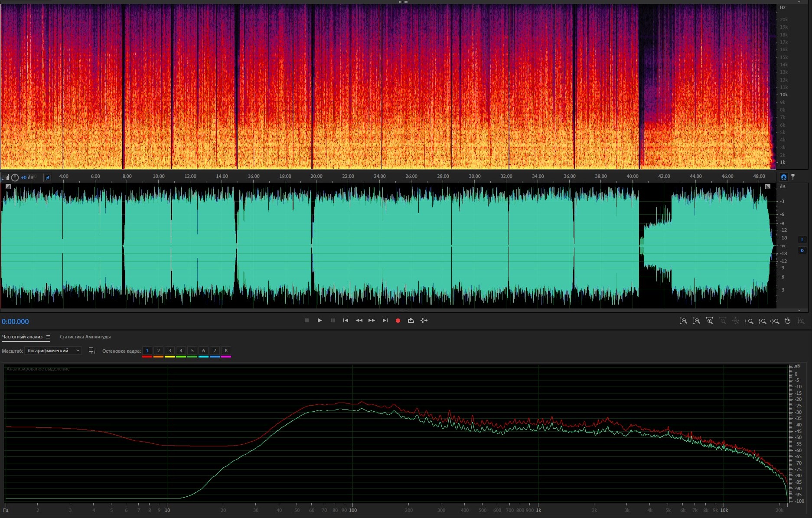Viewport: 812px width, 518px height.
Task: Click hold frame button 8 (magenta)
Action: pyautogui.click(x=226, y=351)
